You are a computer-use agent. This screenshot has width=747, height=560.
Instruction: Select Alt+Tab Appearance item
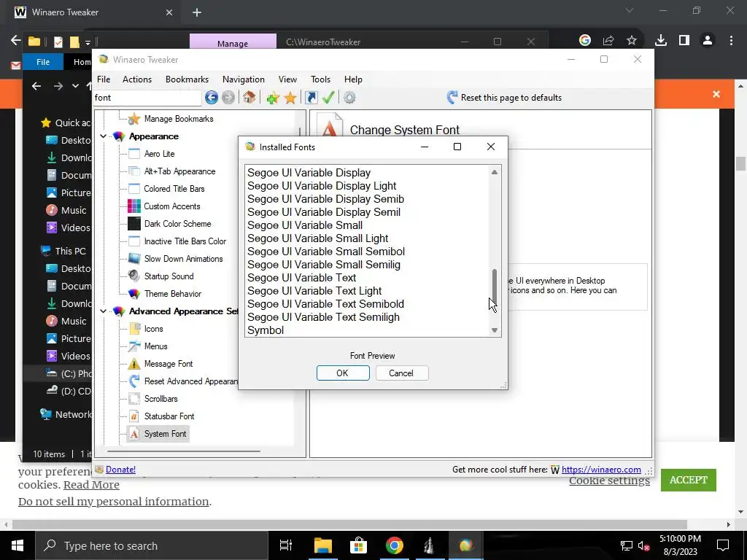pyautogui.click(x=179, y=171)
